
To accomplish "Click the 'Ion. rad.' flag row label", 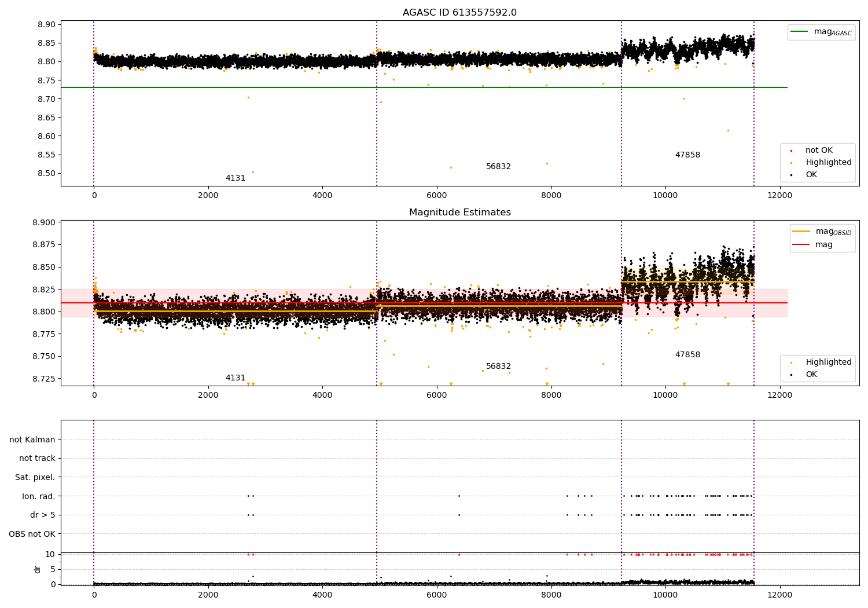I will pyautogui.click(x=39, y=496).
